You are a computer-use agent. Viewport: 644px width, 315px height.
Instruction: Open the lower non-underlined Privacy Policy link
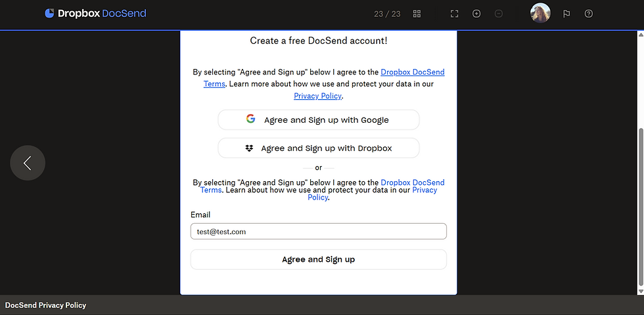425,190
